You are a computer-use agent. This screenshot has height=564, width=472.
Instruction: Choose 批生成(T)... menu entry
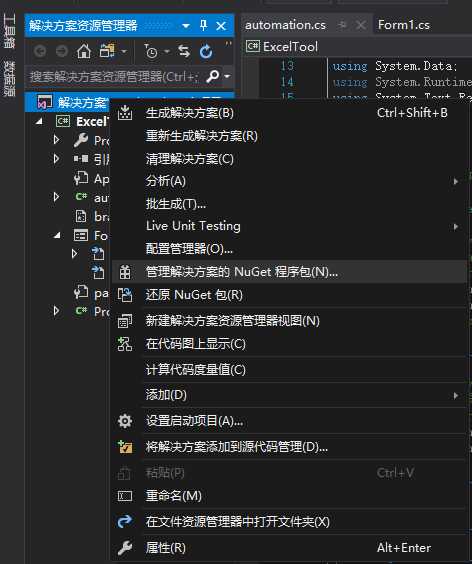click(x=289, y=204)
